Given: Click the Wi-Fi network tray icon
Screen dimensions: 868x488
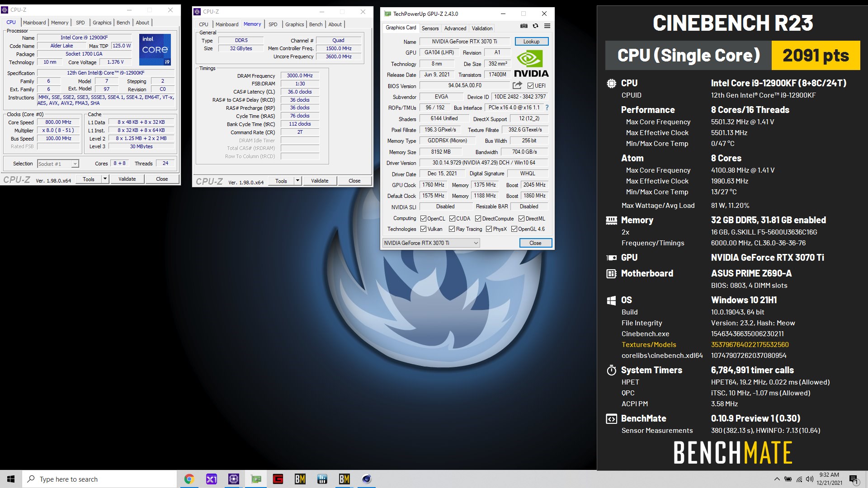Looking at the screenshot, I should pyautogui.click(x=799, y=479).
